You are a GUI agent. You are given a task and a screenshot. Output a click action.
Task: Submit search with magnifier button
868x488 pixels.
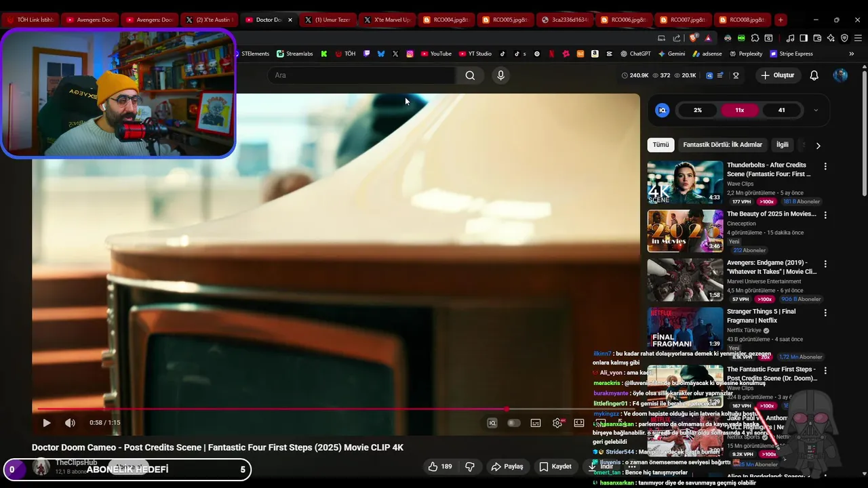click(470, 75)
